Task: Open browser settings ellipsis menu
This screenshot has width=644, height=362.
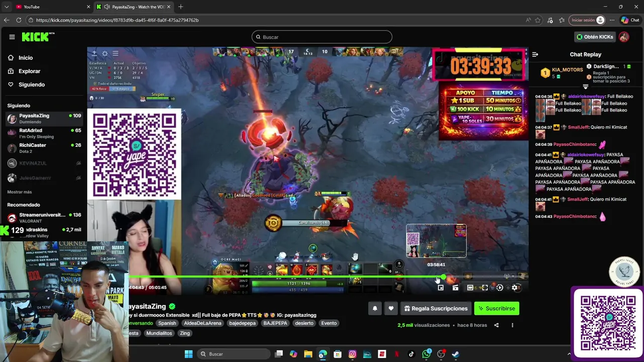Action: coord(612,20)
